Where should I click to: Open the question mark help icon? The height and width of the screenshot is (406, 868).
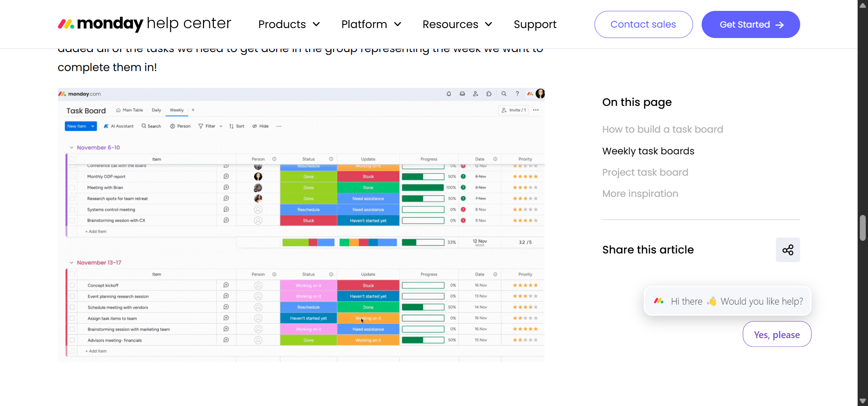[x=517, y=94]
